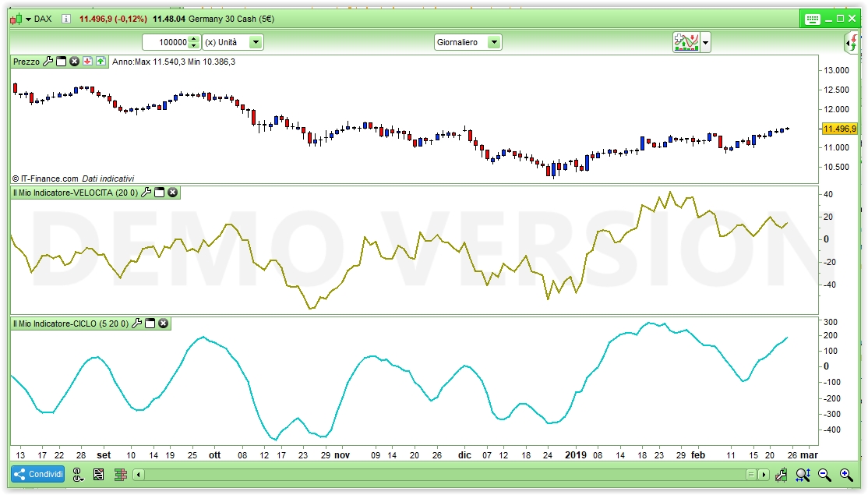Click the candlestick chart style icon
The height and width of the screenshot is (495, 868).
pyautogui.click(x=16, y=19)
